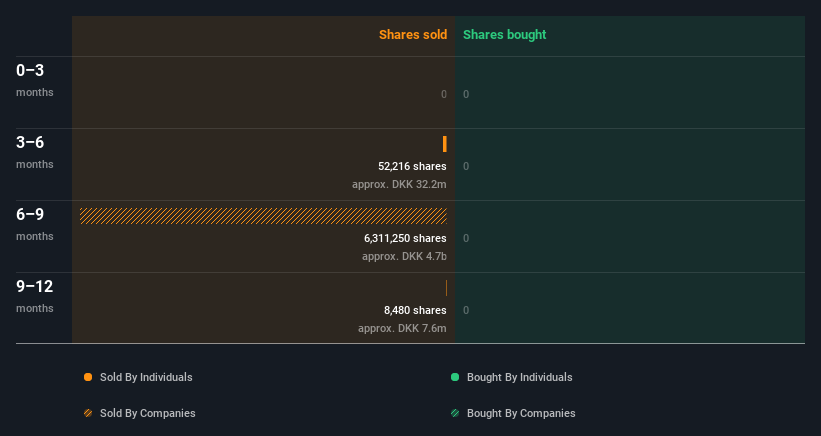The height and width of the screenshot is (436, 821).
Task: Click the approx. DKK 32.2m value
Action: click(399, 185)
